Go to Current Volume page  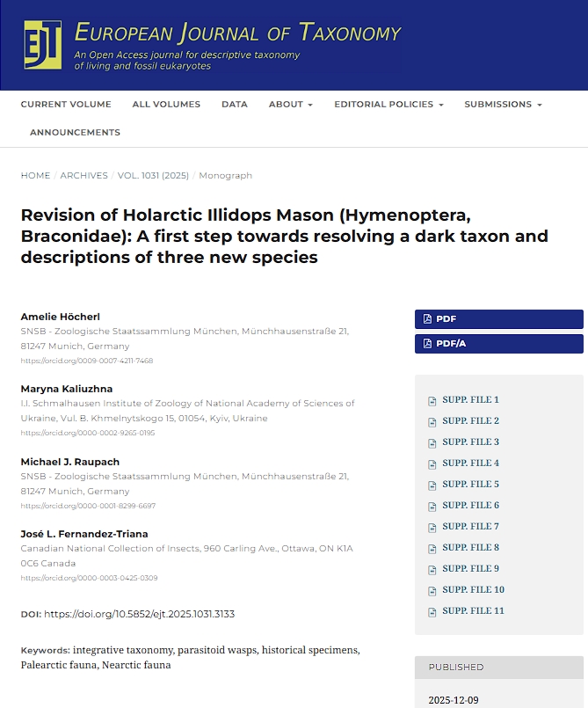[66, 105]
